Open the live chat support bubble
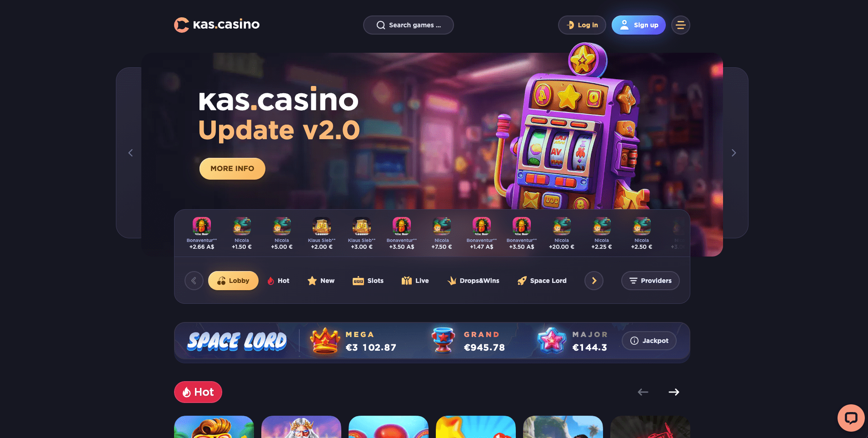The height and width of the screenshot is (438, 868). point(851,418)
